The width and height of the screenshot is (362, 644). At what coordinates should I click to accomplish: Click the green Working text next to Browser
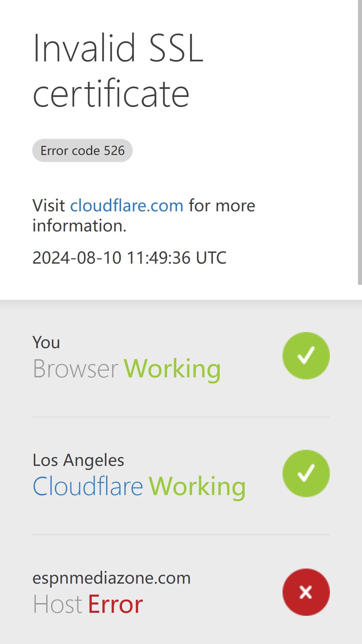click(x=172, y=369)
